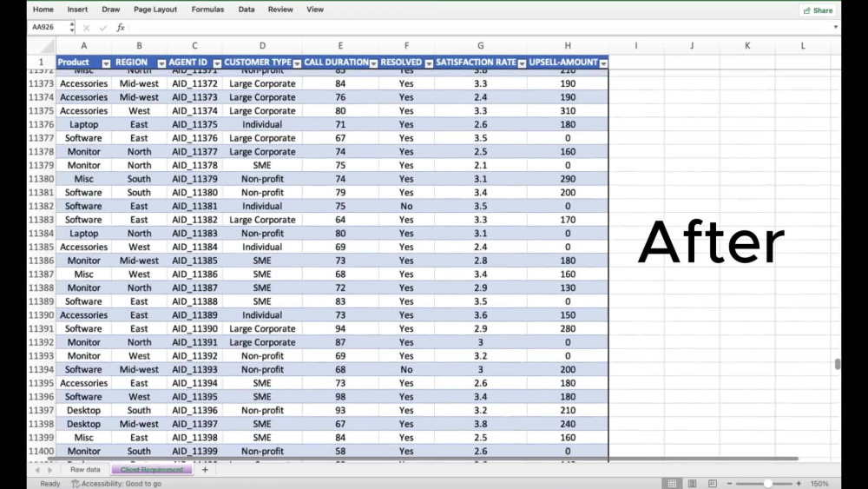Open the Product column filter dropdown
The image size is (868, 489).
click(x=106, y=63)
